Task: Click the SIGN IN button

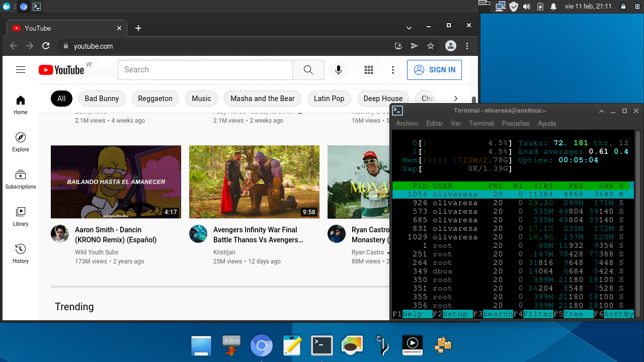Action: (434, 70)
